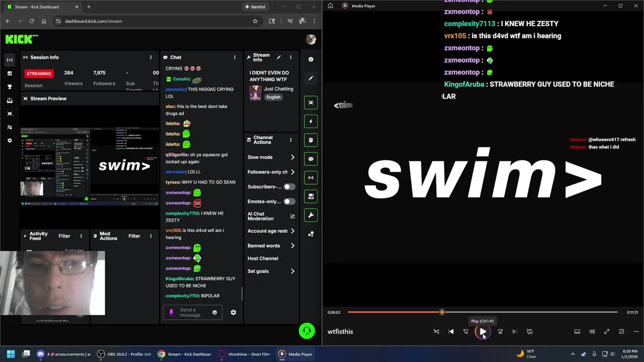Open the community users icon in Kick sidebar
Image resolution: width=644 pixels, height=362 pixels.
tap(10, 127)
